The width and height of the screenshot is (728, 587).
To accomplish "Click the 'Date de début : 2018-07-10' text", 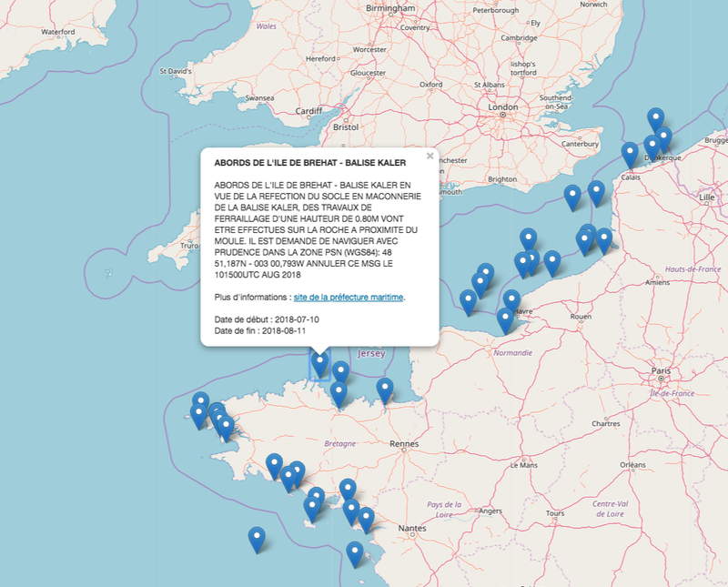I will click(x=267, y=320).
